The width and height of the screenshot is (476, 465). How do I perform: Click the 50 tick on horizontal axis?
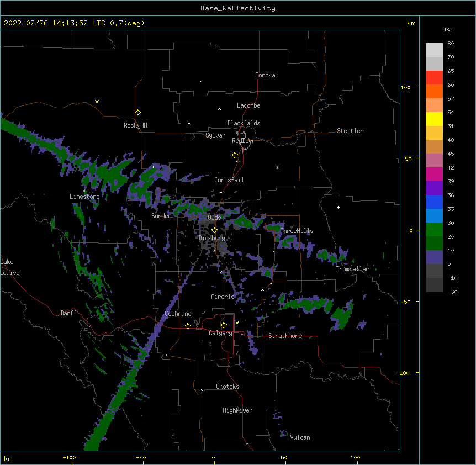[x=284, y=457]
